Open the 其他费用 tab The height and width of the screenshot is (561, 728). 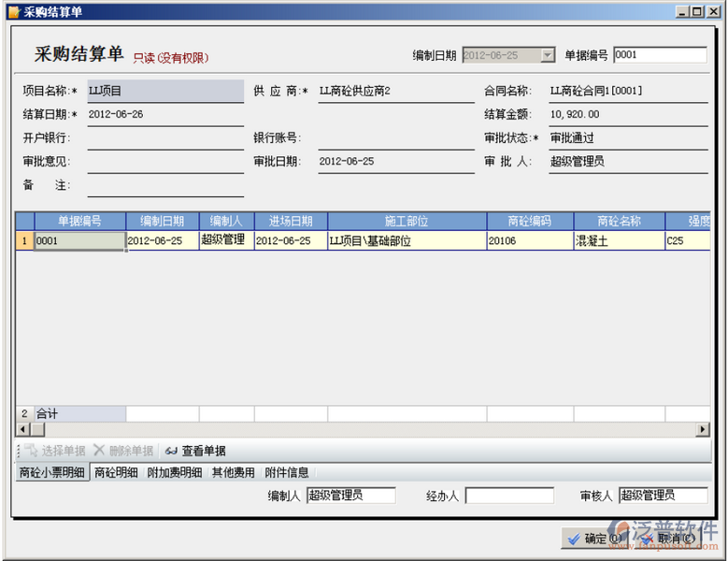(233, 473)
